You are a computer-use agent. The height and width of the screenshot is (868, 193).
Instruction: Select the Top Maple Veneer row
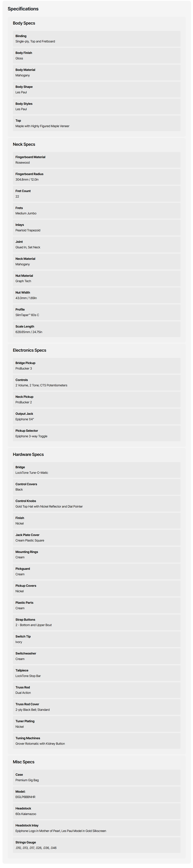pos(96,123)
